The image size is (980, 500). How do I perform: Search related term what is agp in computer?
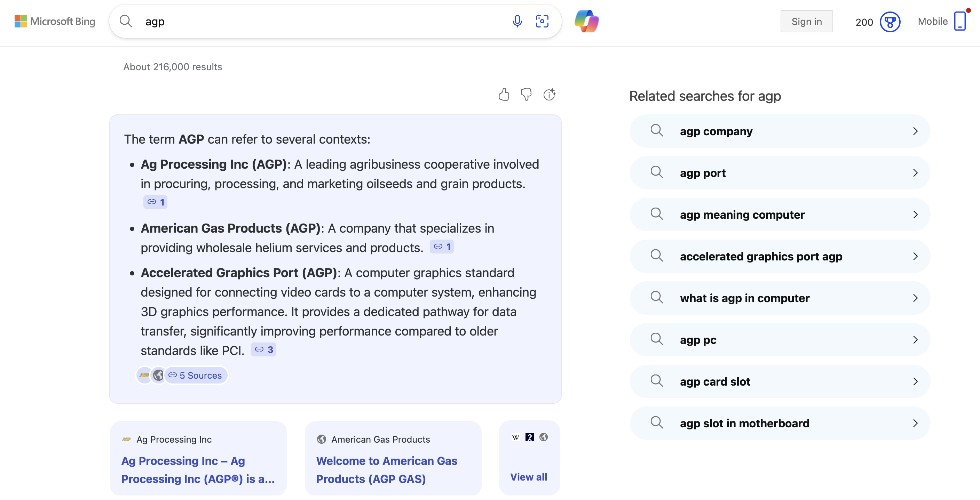(x=780, y=298)
